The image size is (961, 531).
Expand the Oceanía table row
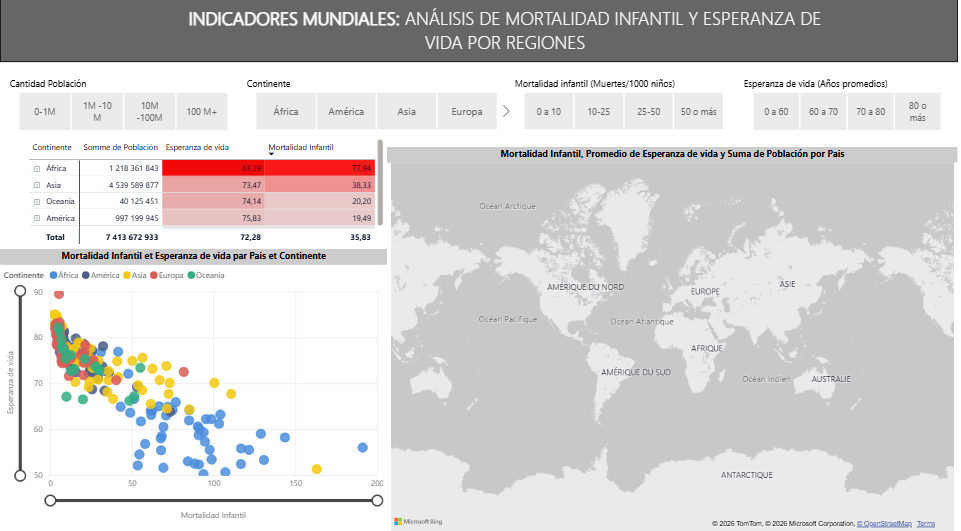37,201
